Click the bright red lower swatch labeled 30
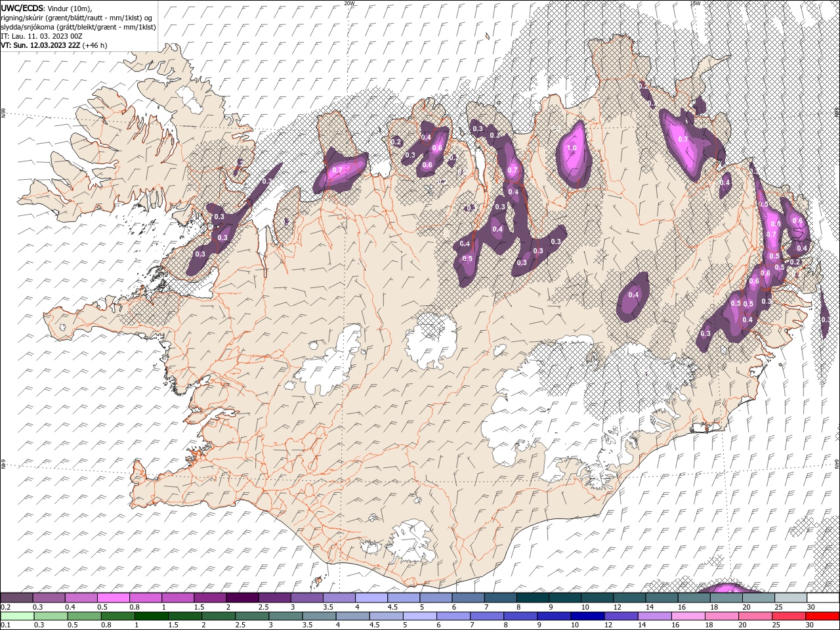This screenshot has height=630, width=840. click(822, 616)
